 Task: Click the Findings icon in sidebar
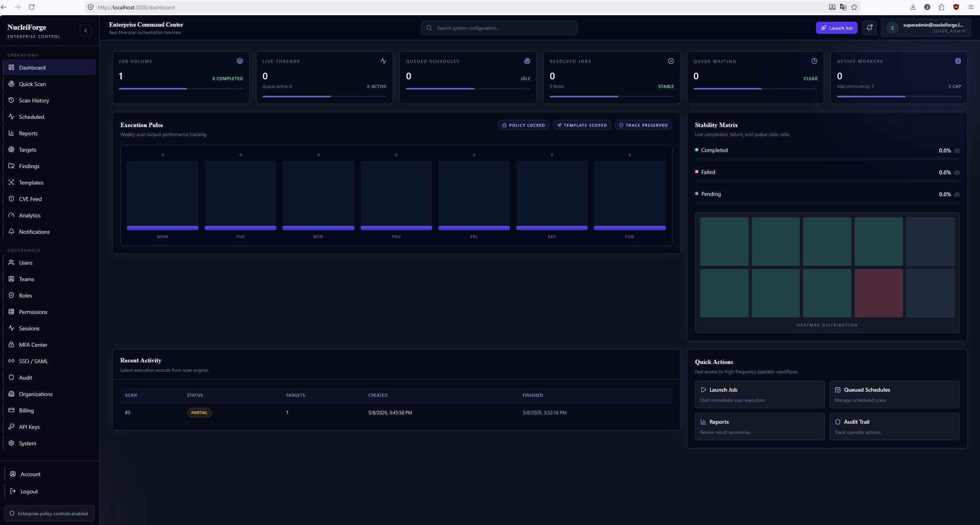coord(11,166)
